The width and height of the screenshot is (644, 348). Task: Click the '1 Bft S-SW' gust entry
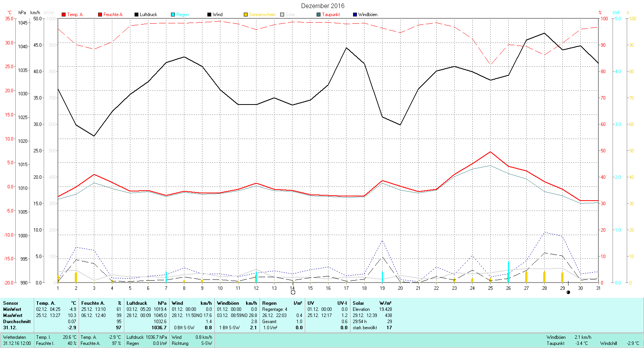point(230,328)
